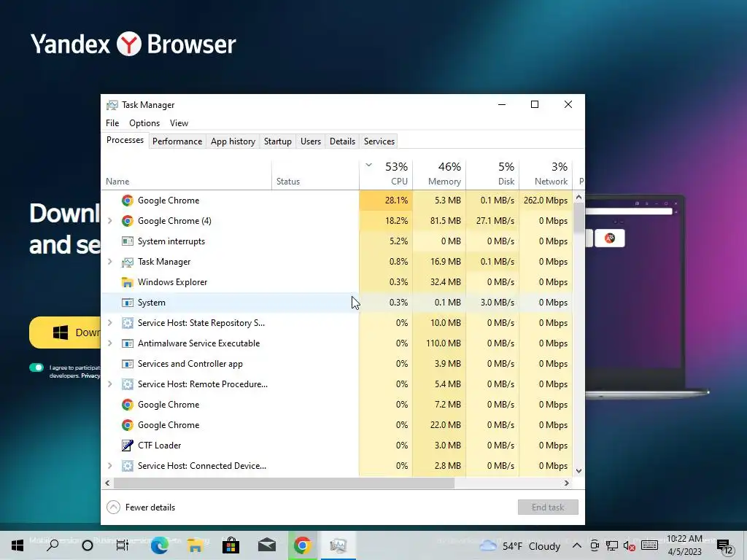The width and height of the screenshot is (747, 560).
Task: Expand Service Host: Remote Procedure group
Action: pos(110,384)
